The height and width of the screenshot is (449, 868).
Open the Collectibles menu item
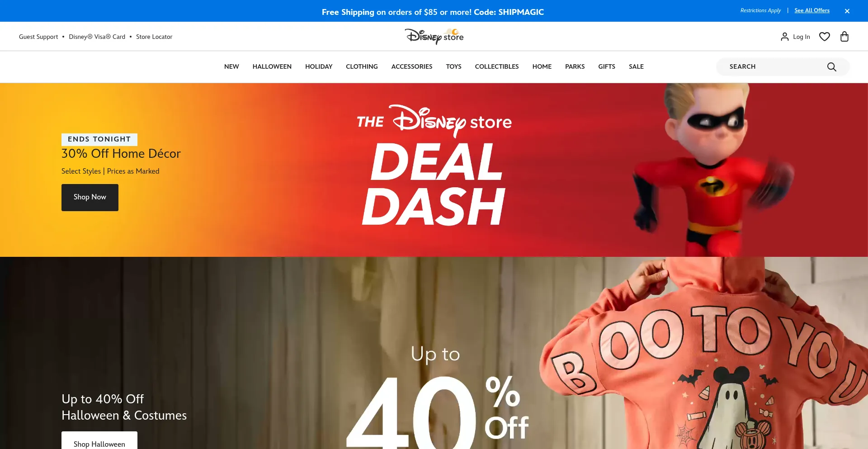(x=497, y=66)
